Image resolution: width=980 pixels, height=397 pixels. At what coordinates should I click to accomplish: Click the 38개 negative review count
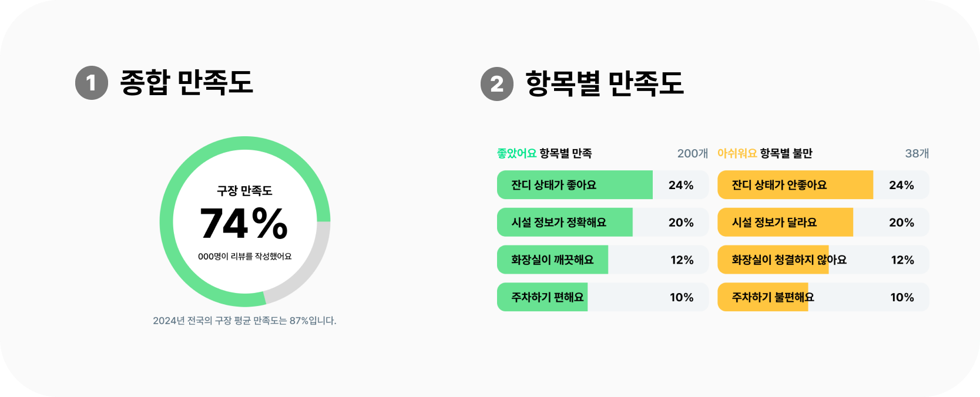coord(917,153)
